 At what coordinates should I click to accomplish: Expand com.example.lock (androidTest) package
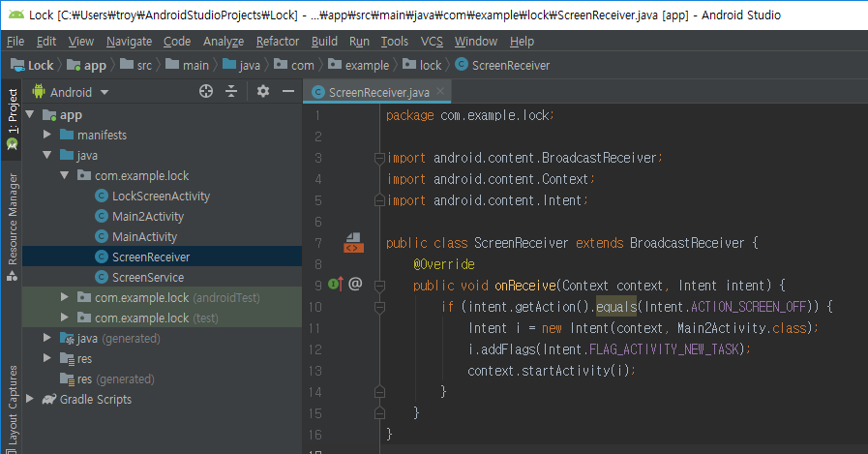65,297
